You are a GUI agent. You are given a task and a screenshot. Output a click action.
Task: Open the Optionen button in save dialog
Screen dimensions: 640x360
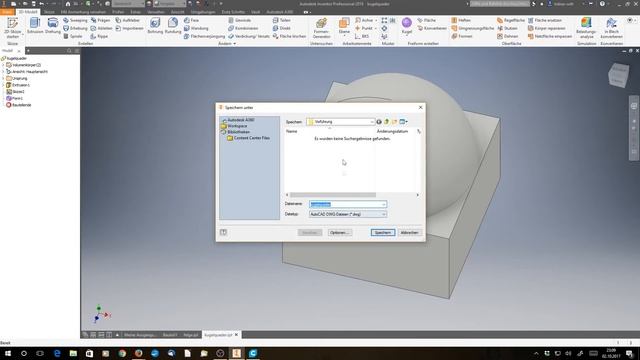coord(340,233)
